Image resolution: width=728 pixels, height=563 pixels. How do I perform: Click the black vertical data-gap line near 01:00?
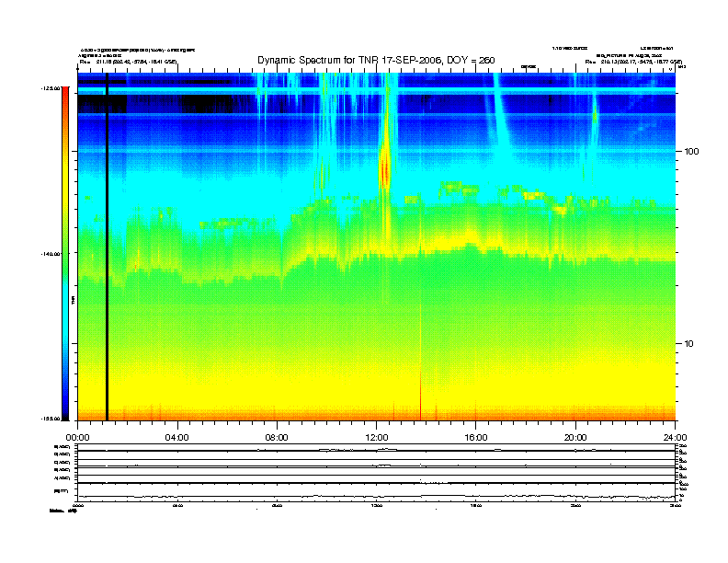tap(107, 247)
